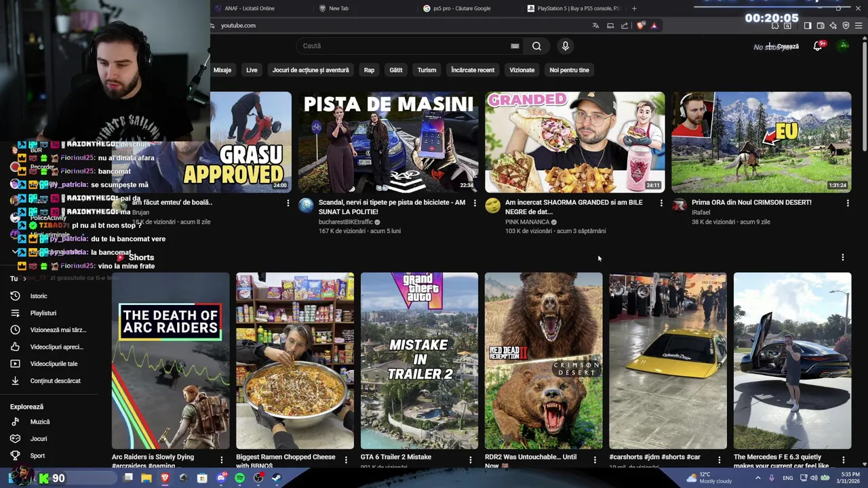Open the browser hamburger main menu
The image size is (868, 488).
[859, 26]
